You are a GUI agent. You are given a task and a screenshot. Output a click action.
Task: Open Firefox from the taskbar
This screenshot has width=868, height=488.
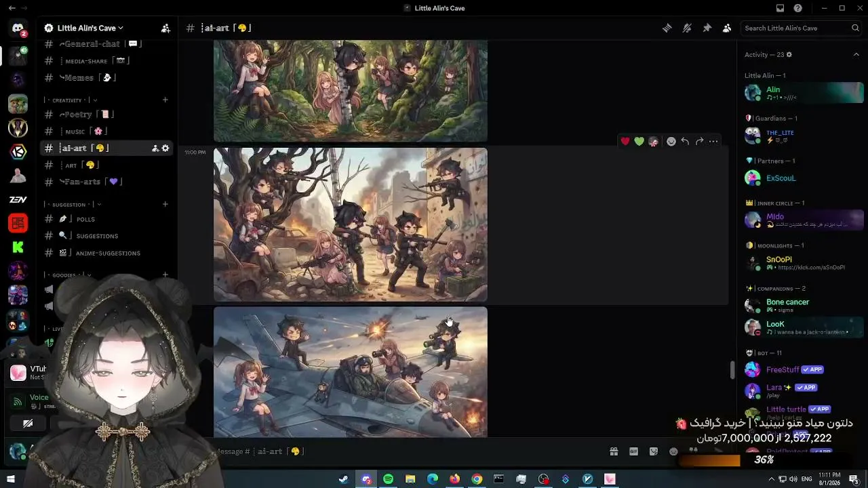[454, 479]
